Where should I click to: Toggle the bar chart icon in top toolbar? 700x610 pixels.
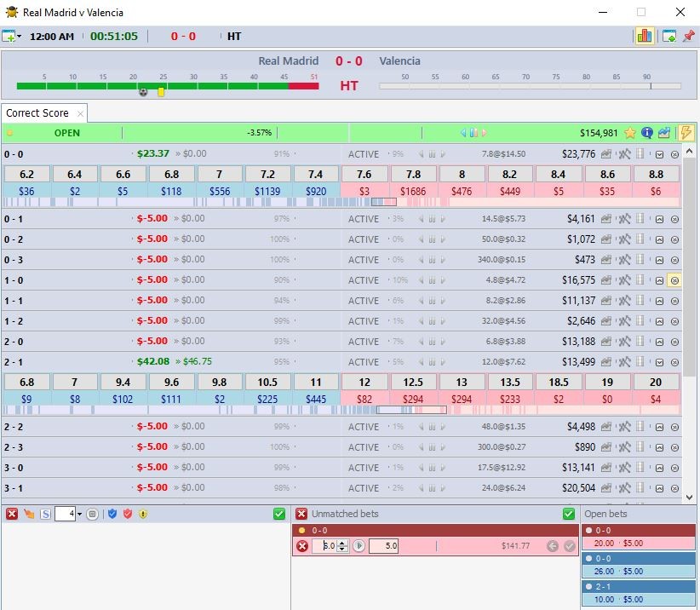point(644,36)
